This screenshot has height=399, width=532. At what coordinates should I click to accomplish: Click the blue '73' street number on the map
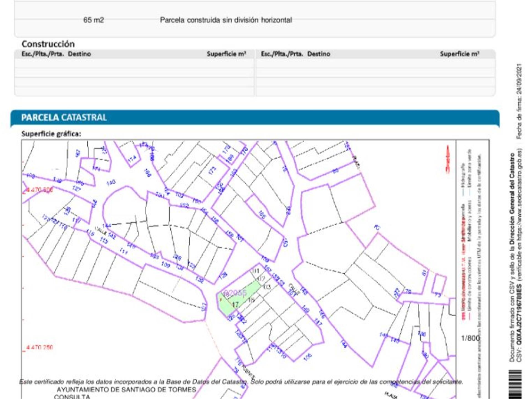(x=438, y=295)
